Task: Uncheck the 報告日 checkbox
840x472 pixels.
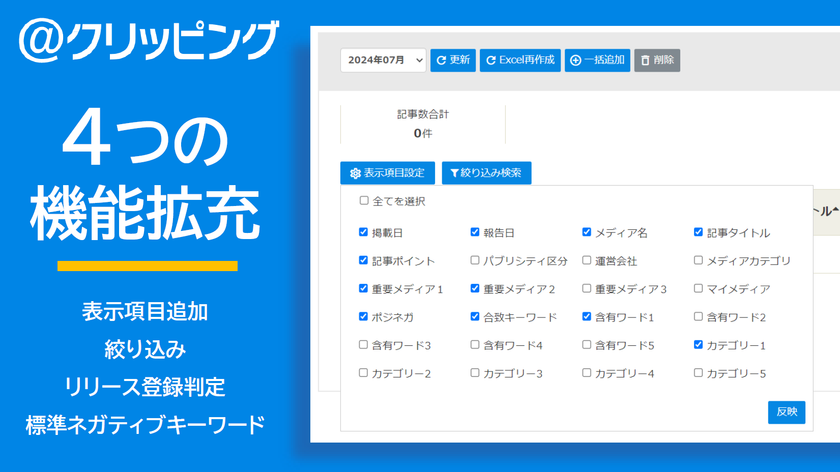Action: point(475,232)
